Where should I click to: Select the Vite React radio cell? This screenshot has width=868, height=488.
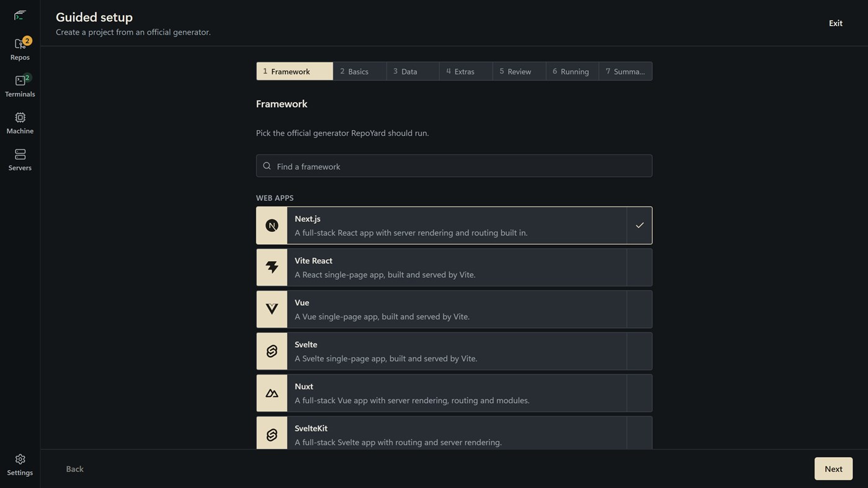point(640,267)
